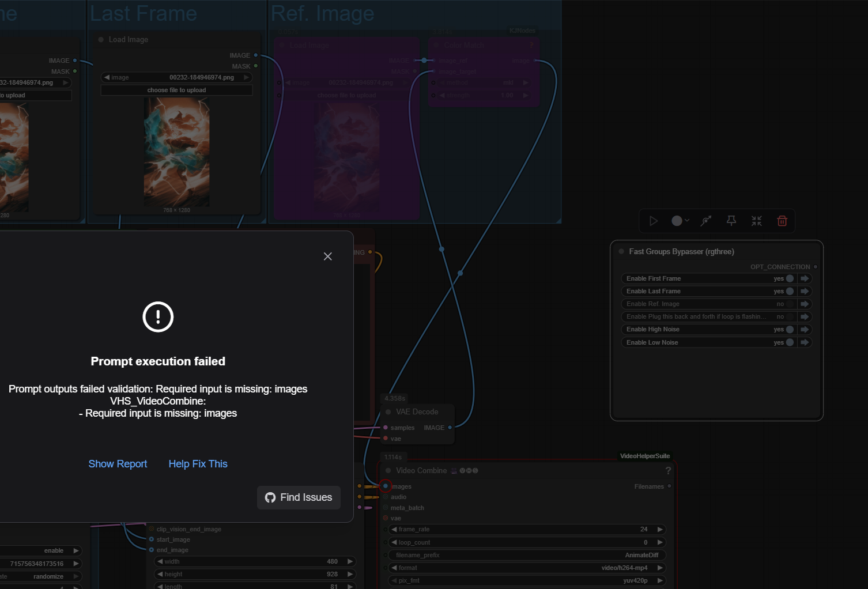Open the node color picker circle

coord(677,221)
